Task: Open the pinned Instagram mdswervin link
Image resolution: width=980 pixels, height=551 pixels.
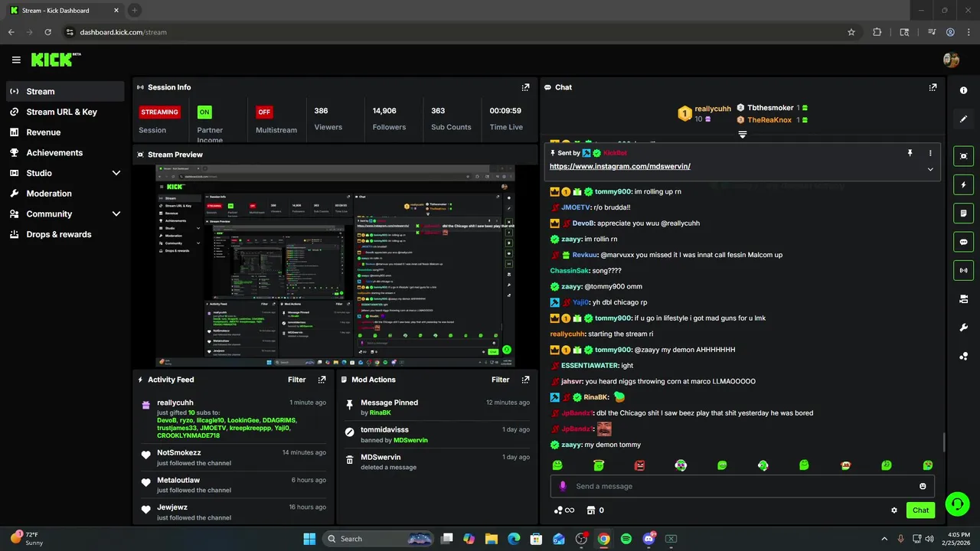Action: (620, 166)
